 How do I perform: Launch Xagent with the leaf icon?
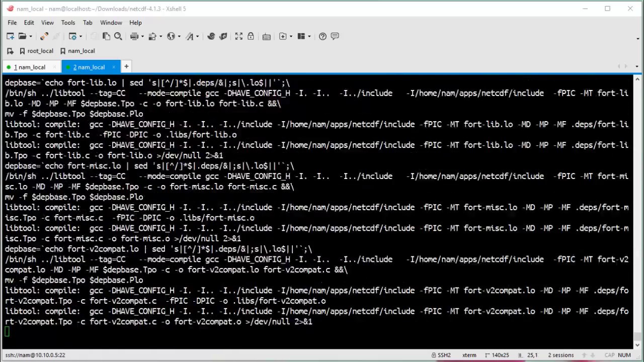click(223, 36)
